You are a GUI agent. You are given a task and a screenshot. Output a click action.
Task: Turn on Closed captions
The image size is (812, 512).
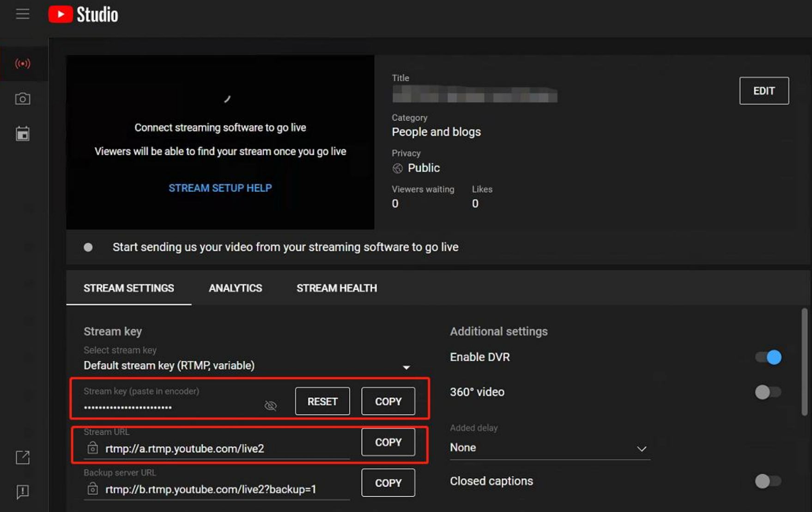tap(768, 481)
